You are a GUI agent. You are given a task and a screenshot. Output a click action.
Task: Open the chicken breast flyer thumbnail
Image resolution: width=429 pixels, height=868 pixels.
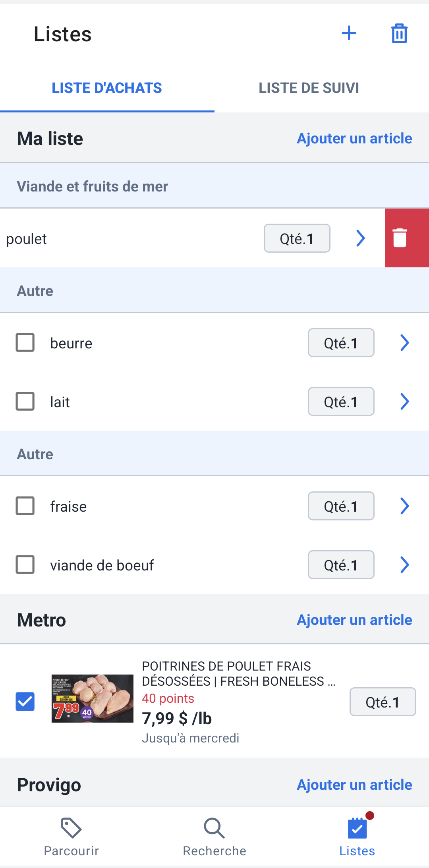pyautogui.click(x=93, y=698)
